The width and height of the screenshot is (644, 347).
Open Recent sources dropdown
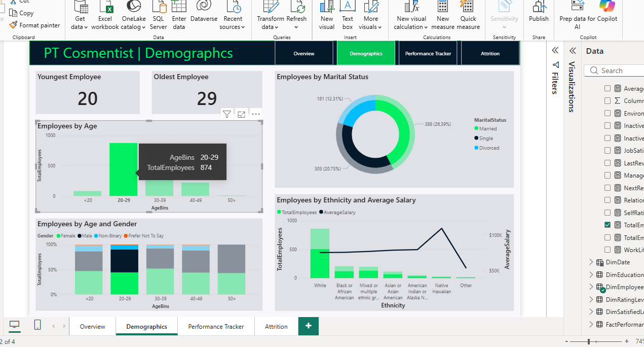coord(233,16)
